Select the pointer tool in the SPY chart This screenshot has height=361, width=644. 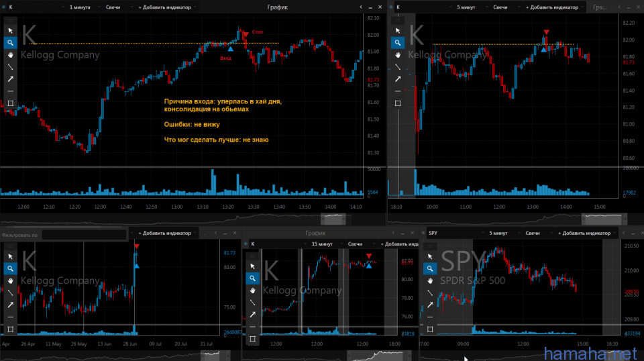429,257
